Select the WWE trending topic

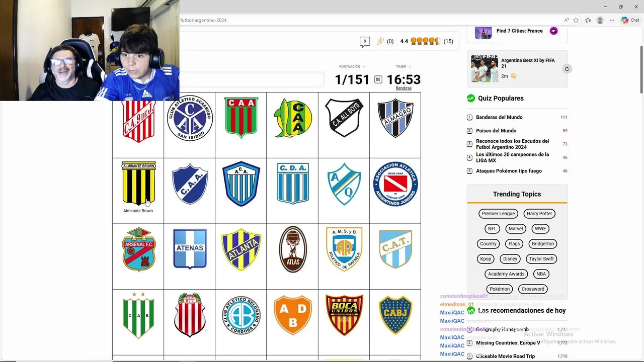coord(540,229)
